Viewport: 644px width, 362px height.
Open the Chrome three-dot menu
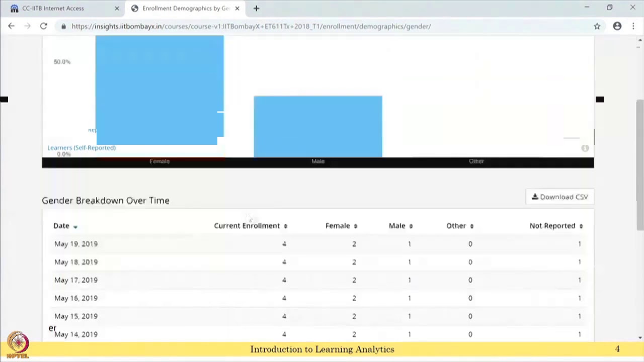point(633,26)
